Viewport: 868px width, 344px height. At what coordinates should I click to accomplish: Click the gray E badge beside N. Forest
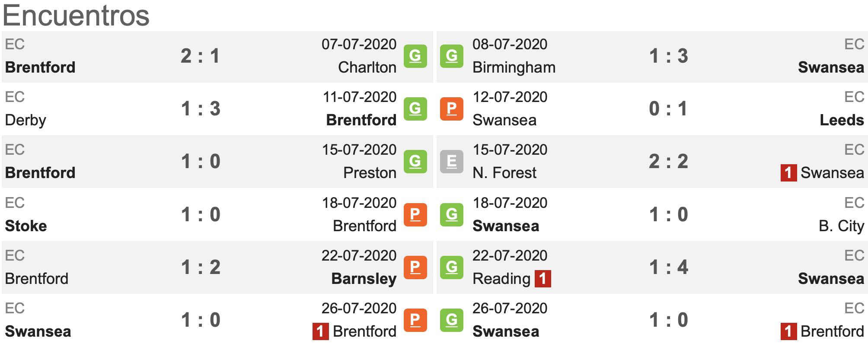[451, 161]
